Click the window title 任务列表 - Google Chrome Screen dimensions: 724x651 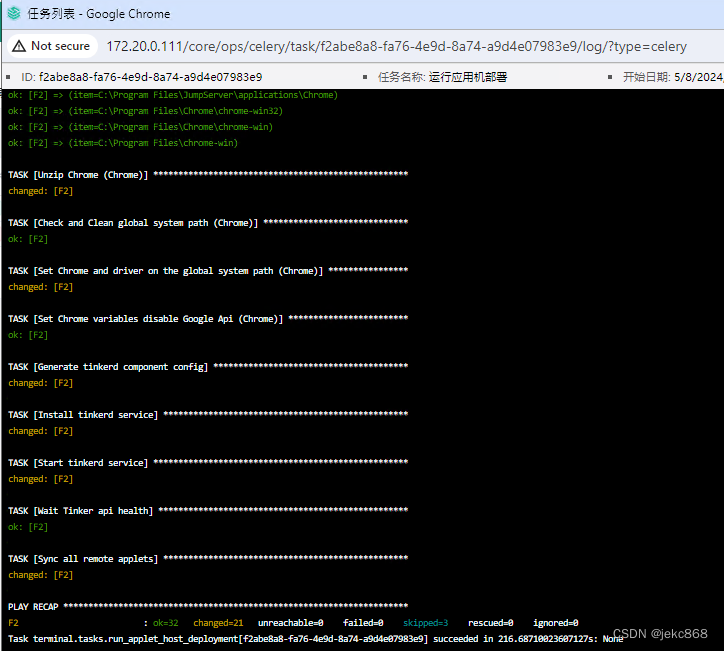(x=99, y=14)
